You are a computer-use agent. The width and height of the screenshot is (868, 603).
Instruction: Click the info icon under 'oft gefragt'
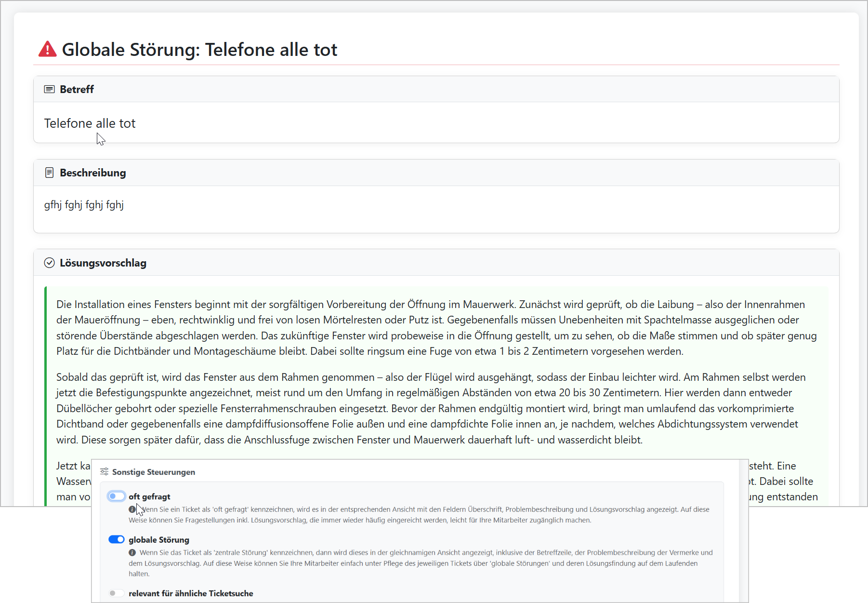[132, 509]
